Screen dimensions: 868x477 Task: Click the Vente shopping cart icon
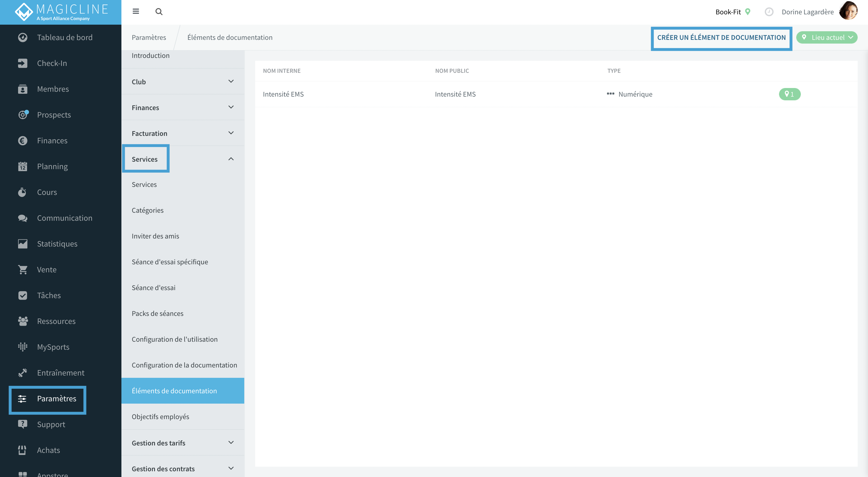tap(23, 269)
